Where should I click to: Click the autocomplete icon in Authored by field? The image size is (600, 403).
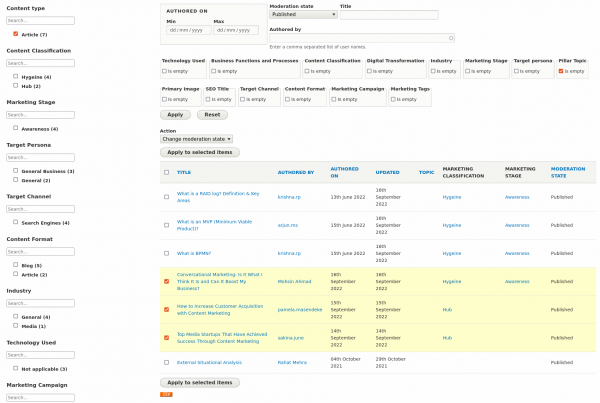tap(451, 38)
